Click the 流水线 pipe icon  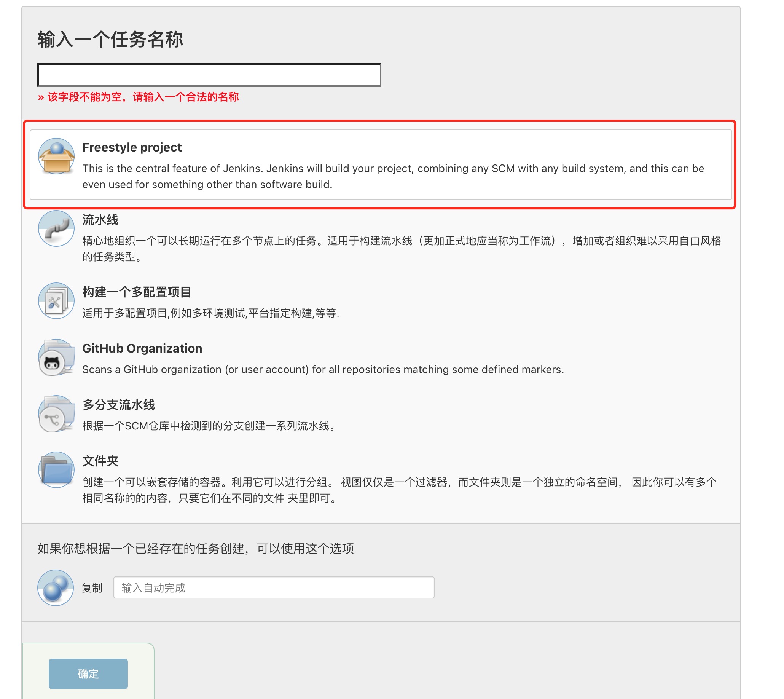click(x=56, y=228)
